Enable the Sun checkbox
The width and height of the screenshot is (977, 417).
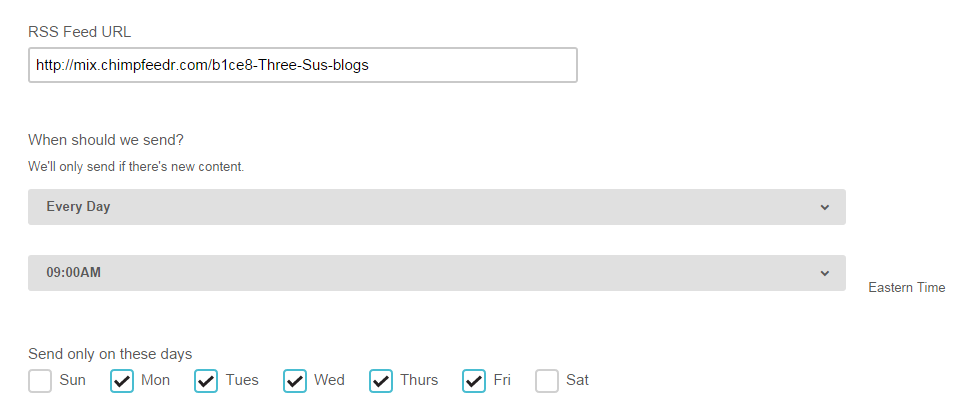[40, 381]
